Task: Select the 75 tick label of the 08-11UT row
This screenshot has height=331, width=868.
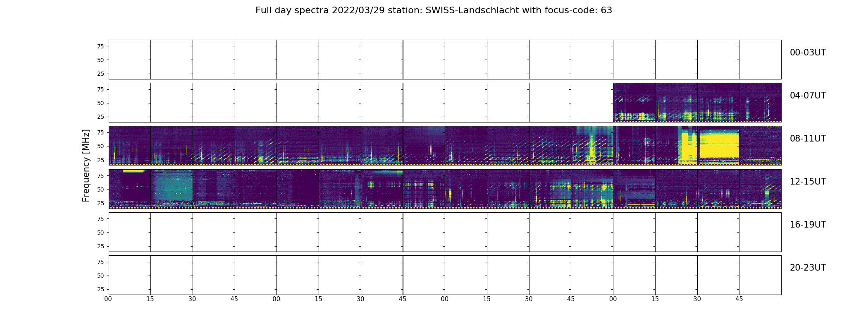Action: click(x=100, y=132)
